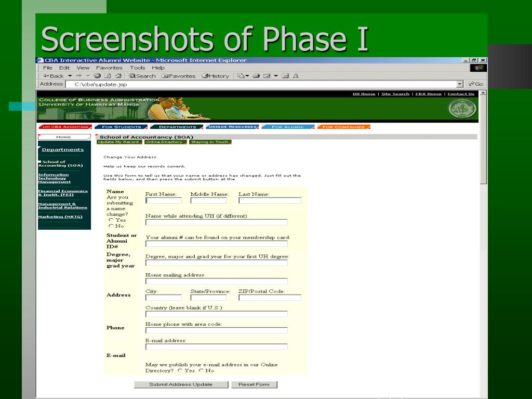Open Marketing (MKTG) sidebar link

pos(60,217)
